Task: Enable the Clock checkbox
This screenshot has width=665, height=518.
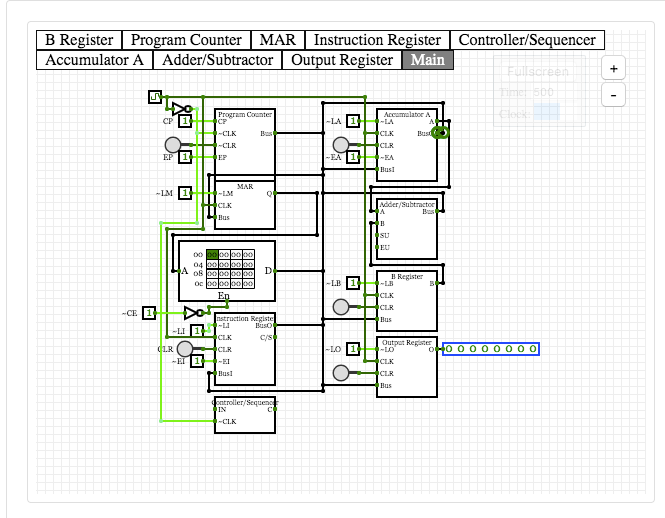Action: pyautogui.click(x=546, y=114)
